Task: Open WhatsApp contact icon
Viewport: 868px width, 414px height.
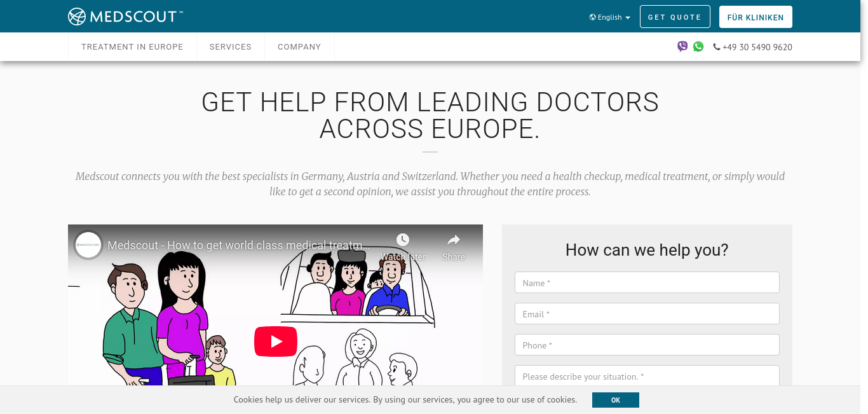Action: pos(698,46)
